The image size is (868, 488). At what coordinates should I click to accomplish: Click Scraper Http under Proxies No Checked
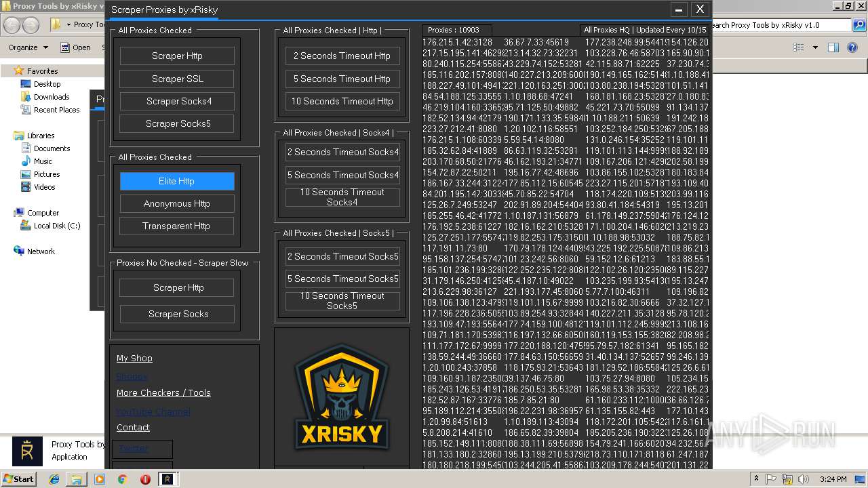coord(177,287)
